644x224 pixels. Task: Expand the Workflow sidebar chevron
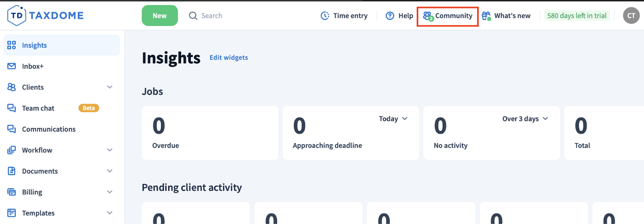109,150
